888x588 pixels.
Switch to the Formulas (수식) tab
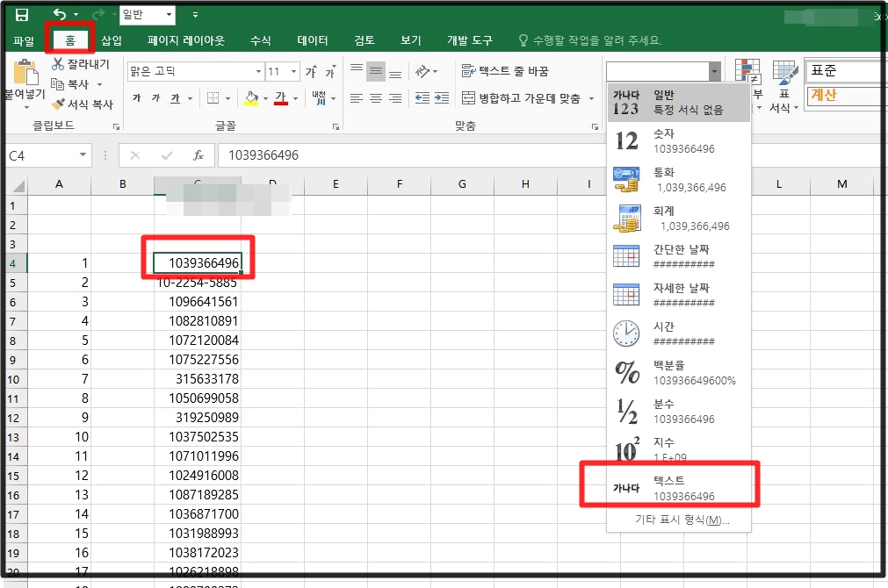pos(261,40)
